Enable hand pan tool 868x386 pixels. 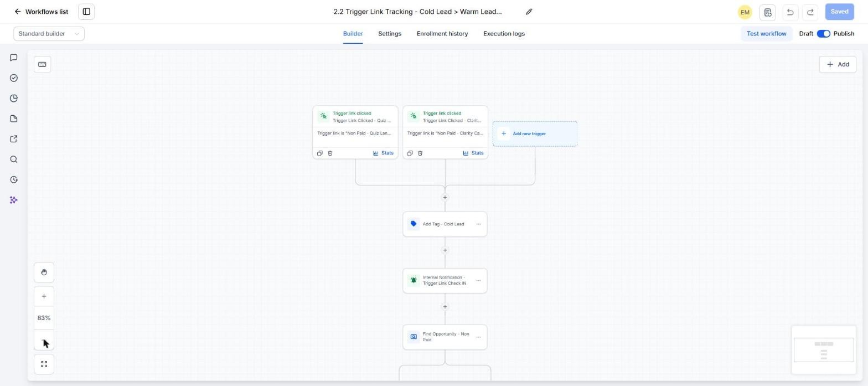tap(44, 272)
